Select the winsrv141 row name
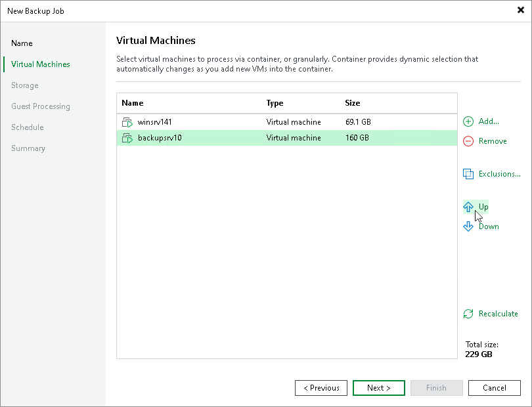The height and width of the screenshot is (407, 532). (x=154, y=122)
